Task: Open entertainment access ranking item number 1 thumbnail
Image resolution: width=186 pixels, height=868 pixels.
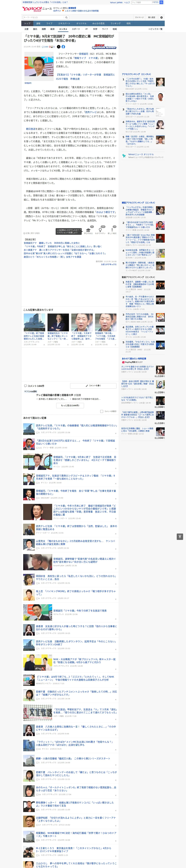Action: tap(160, 82)
